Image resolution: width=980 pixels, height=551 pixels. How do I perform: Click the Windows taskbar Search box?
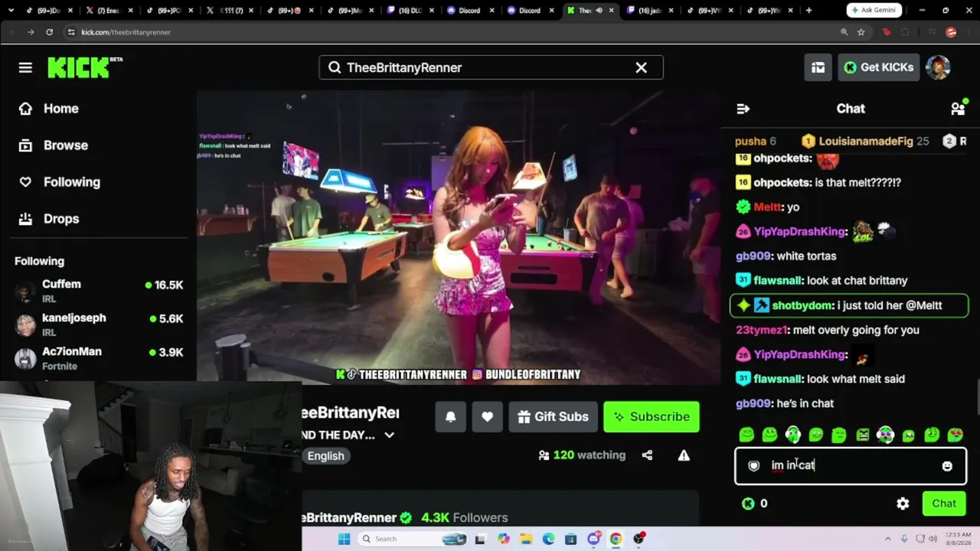[413, 539]
